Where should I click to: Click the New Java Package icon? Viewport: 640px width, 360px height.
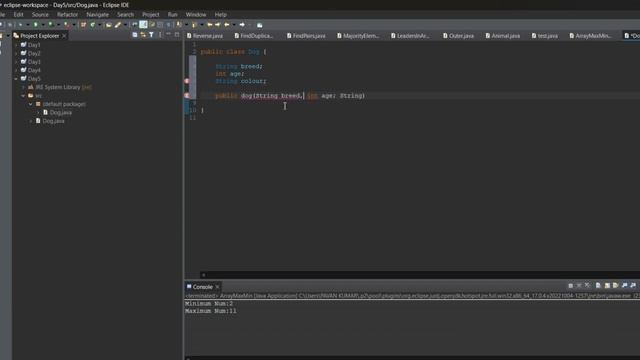[83, 25]
